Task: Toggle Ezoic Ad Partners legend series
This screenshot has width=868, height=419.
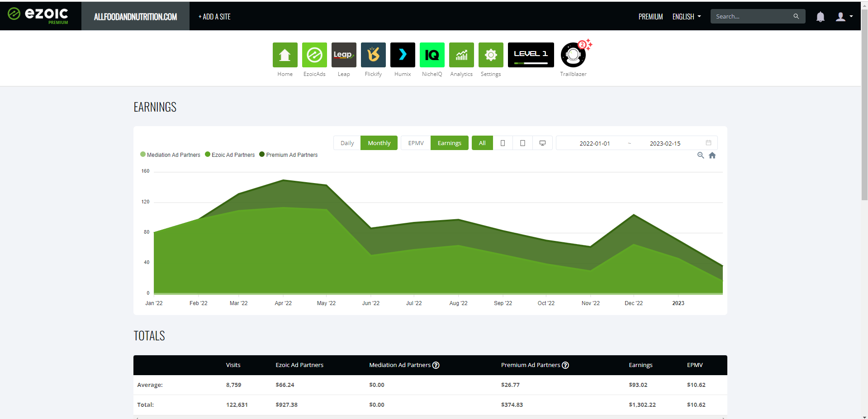Action: click(x=230, y=155)
